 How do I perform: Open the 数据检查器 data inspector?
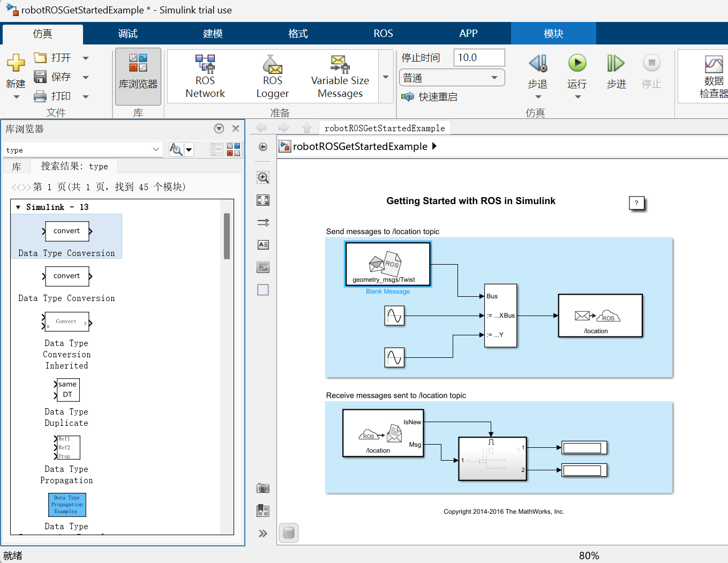coord(713,77)
